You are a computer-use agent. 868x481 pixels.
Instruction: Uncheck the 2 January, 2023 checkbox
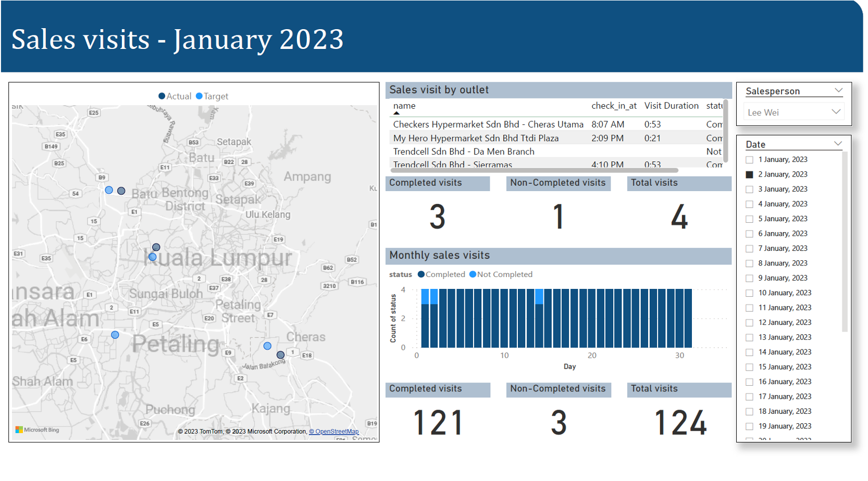pyautogui.click(x=749, y=174)
